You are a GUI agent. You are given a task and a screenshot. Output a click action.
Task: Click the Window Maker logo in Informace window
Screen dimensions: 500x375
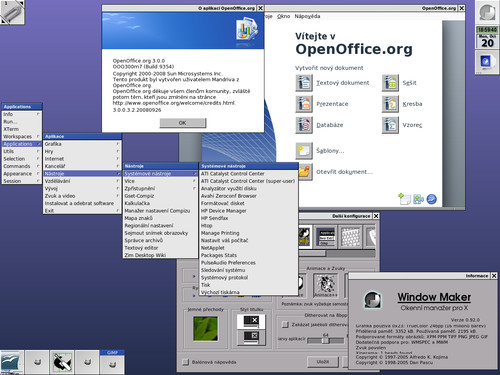[x=373, y=300]
